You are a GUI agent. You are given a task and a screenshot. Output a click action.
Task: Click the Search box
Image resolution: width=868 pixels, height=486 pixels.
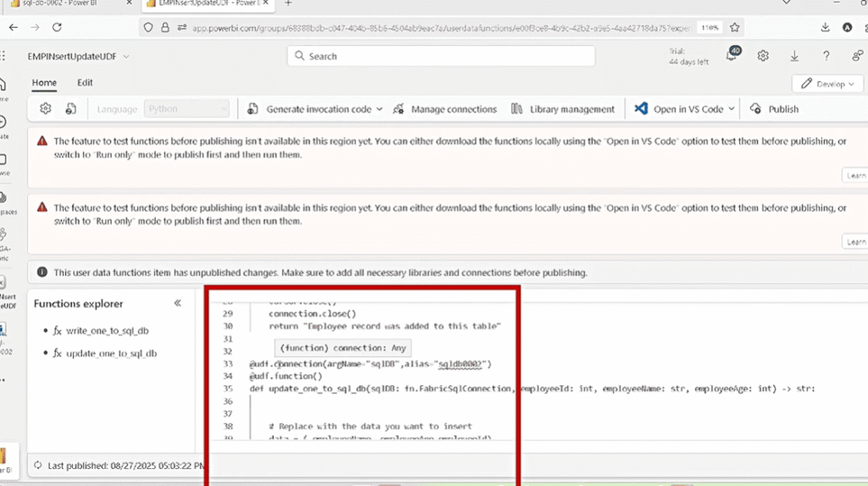pyautogui.click(x=441, y=56)
